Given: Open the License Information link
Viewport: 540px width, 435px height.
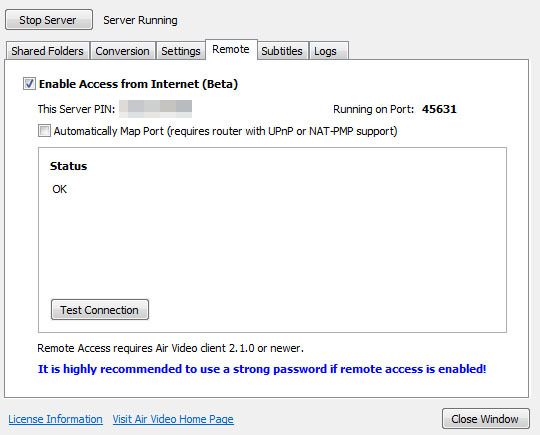Looking at the screenshot, I should pyautogui.click(x=55, y=419).
